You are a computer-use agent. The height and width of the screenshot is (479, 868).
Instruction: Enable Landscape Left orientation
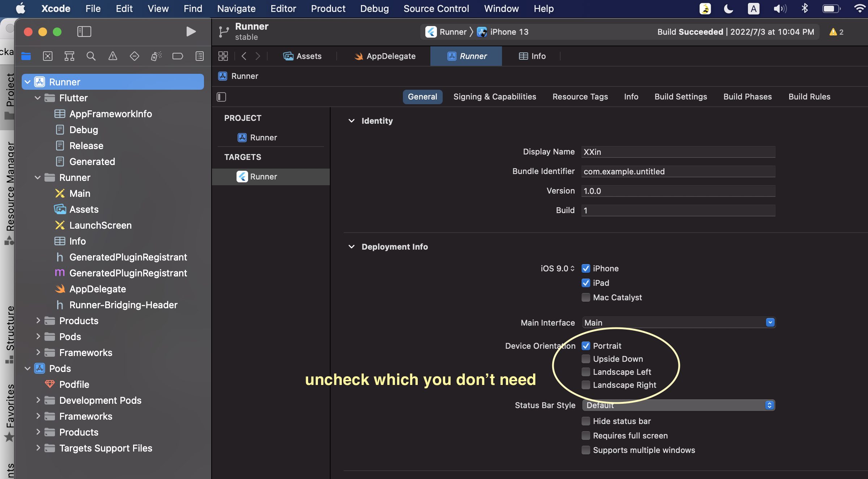pos(586,372)
